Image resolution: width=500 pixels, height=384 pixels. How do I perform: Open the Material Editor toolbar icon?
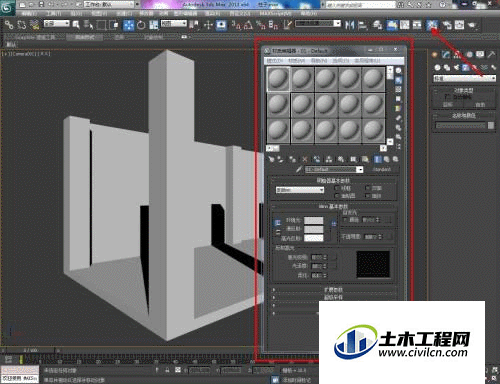tap(432, 25)
